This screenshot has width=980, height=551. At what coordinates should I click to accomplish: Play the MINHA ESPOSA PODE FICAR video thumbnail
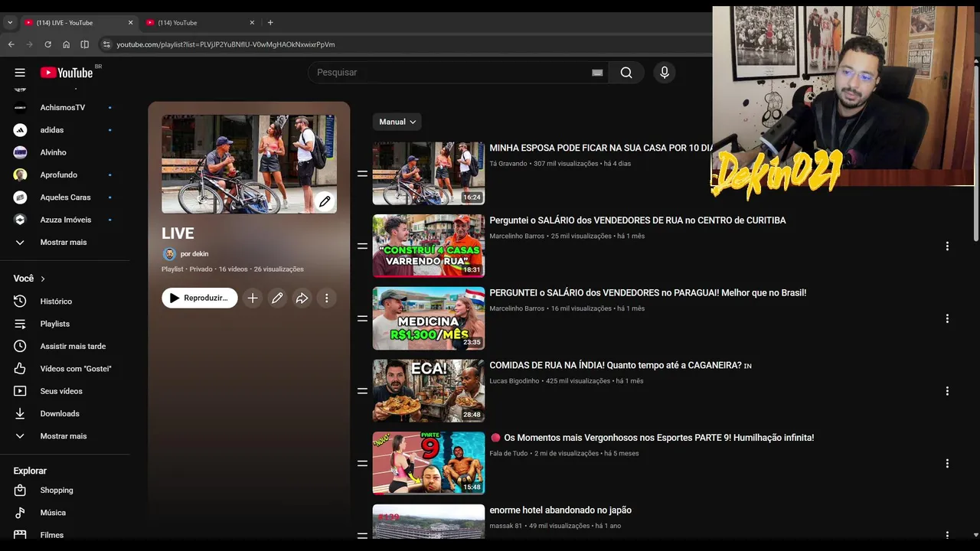tap(429, 174)
